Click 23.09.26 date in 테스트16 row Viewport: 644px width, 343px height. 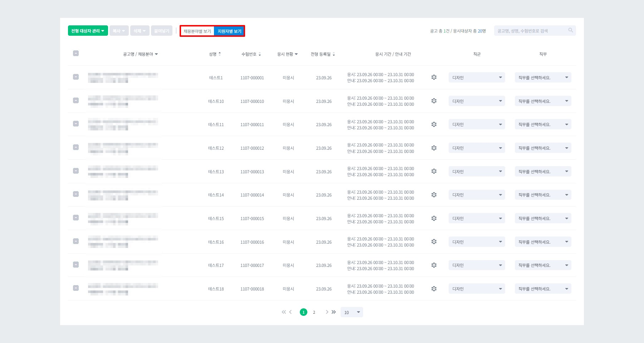324,242
